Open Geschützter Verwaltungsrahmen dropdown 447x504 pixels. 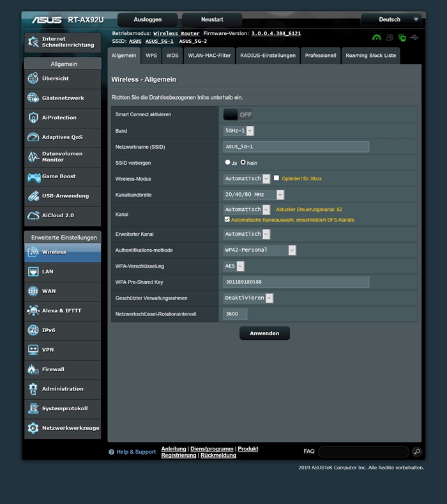tap(248, 298)
